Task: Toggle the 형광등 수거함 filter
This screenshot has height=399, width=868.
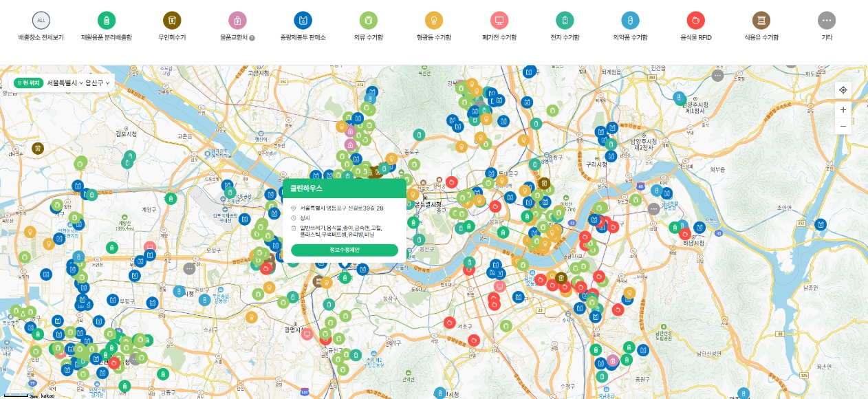Action: coord(434,21)
